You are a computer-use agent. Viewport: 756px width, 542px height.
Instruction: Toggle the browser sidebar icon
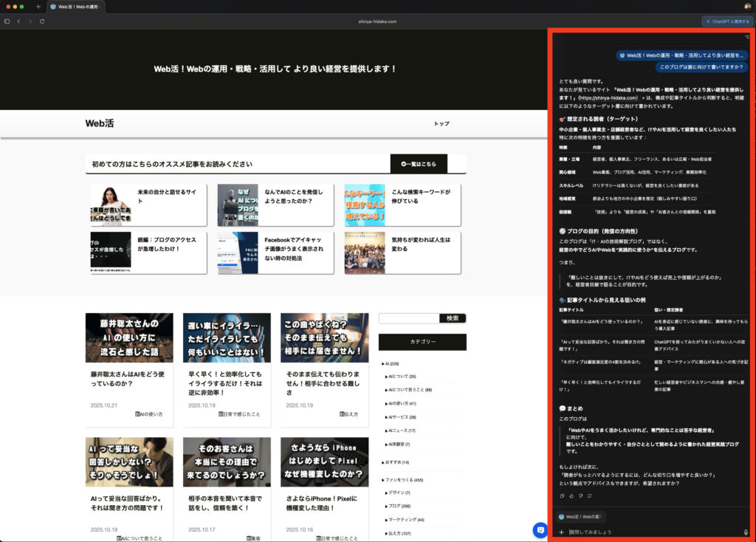(x=7, y=21)
